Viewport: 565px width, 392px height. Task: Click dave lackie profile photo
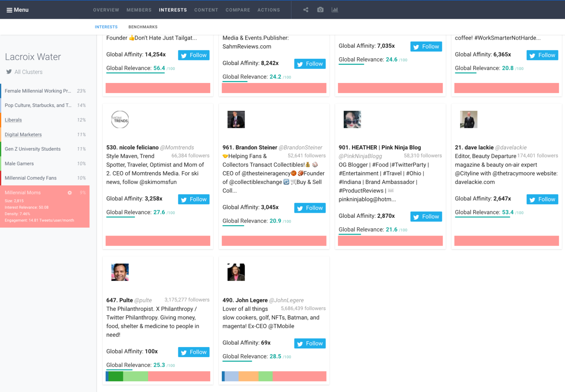(469, 119)
